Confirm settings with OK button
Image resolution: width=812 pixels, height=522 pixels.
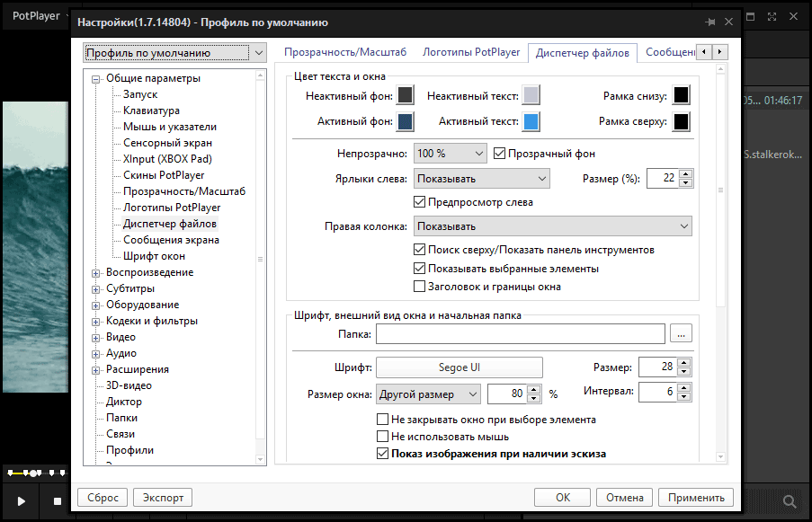pyautogui.click(x=562, y=498)
